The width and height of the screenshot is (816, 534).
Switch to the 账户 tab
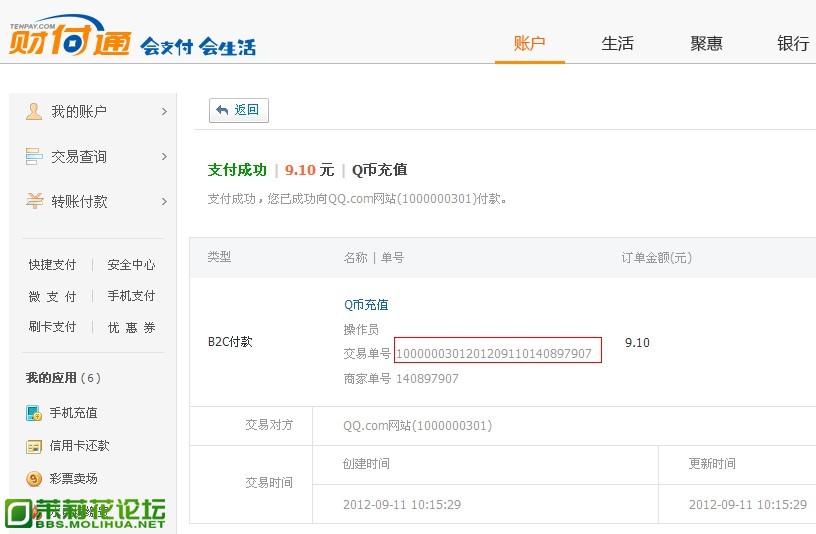pos(529,44)
